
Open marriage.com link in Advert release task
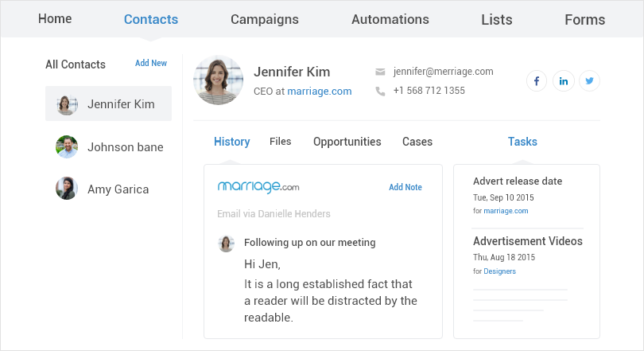[x=506, y=211]
